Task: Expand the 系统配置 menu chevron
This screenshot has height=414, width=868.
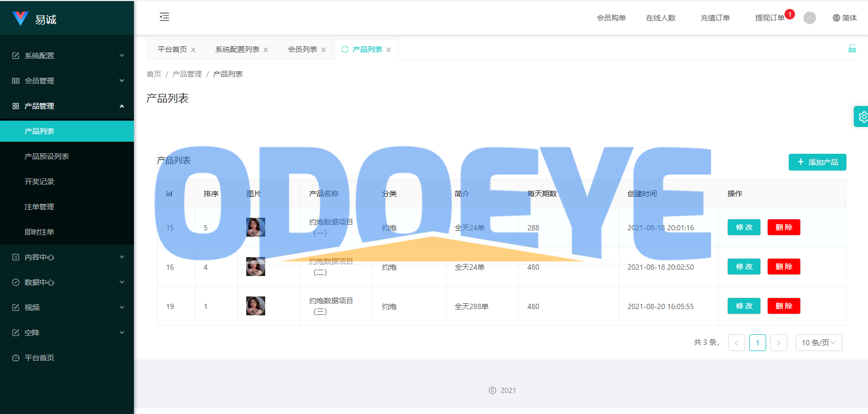Action: (122, 56)
